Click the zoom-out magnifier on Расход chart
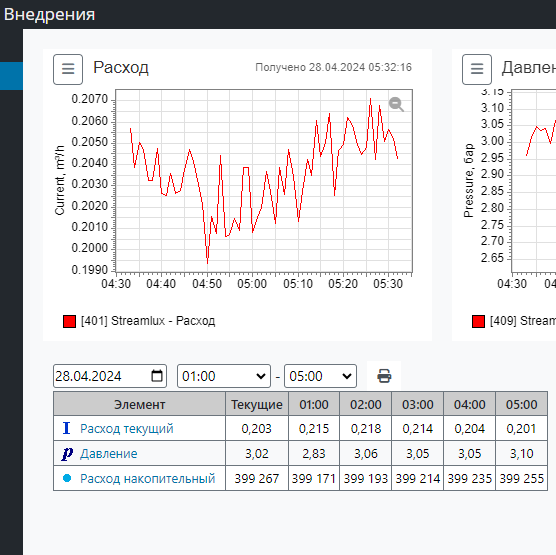The image size is (556, 555). [x=396, y=104]
